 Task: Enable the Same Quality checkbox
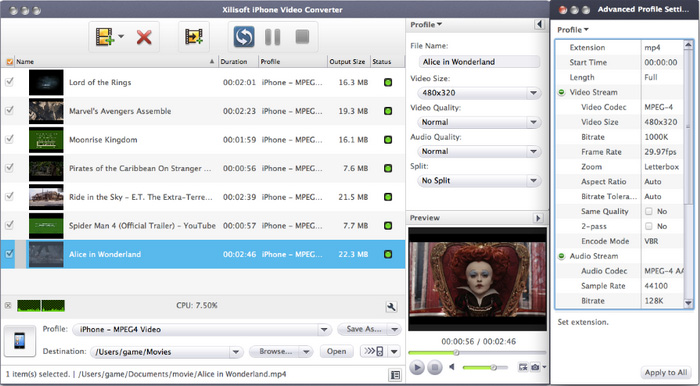pyautogui.click(x=649, y=211)
